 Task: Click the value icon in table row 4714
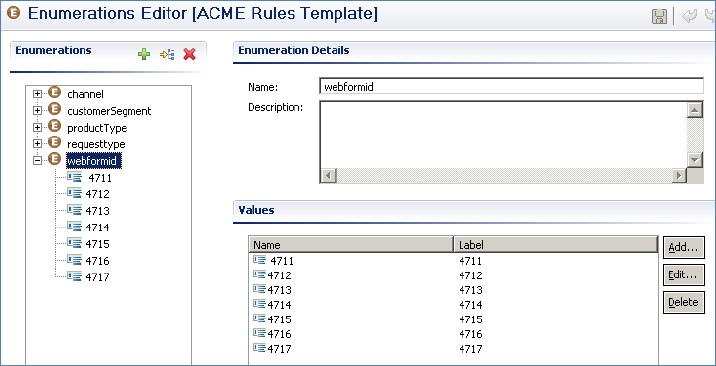pos(259,304)
